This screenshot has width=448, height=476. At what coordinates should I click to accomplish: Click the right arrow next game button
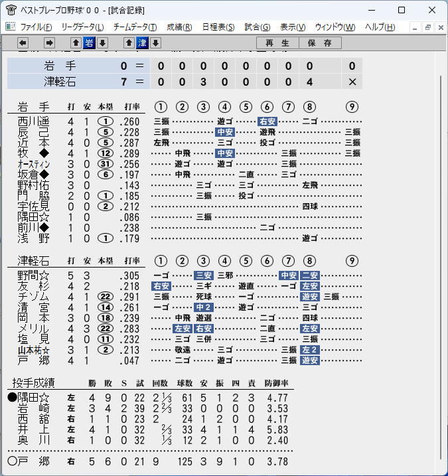(49, 42)
